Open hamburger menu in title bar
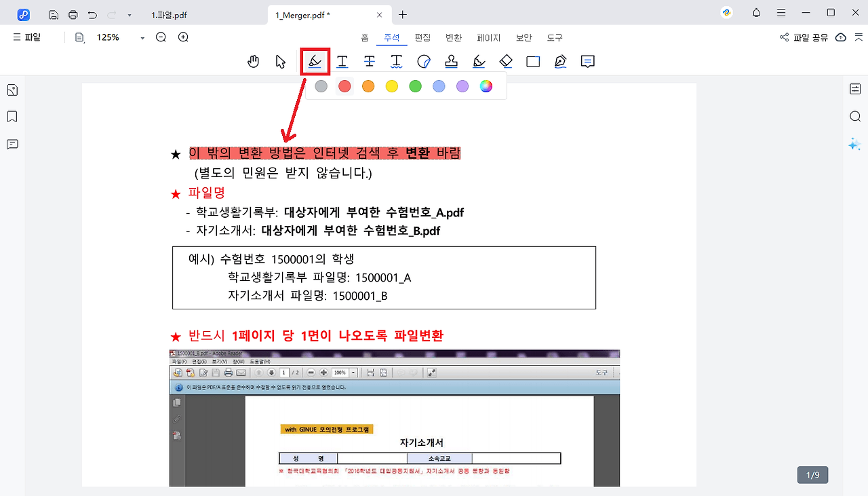Viewport: 868px width, 496px height. [781, 13]
